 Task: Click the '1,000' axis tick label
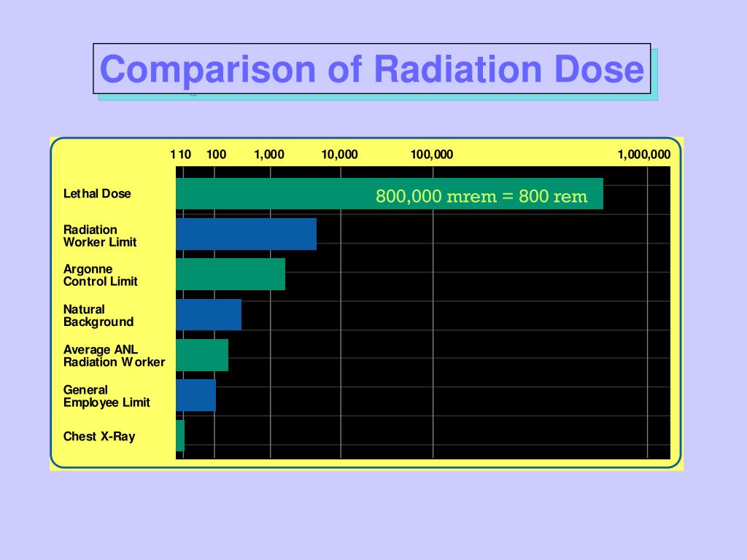[269, 155]
